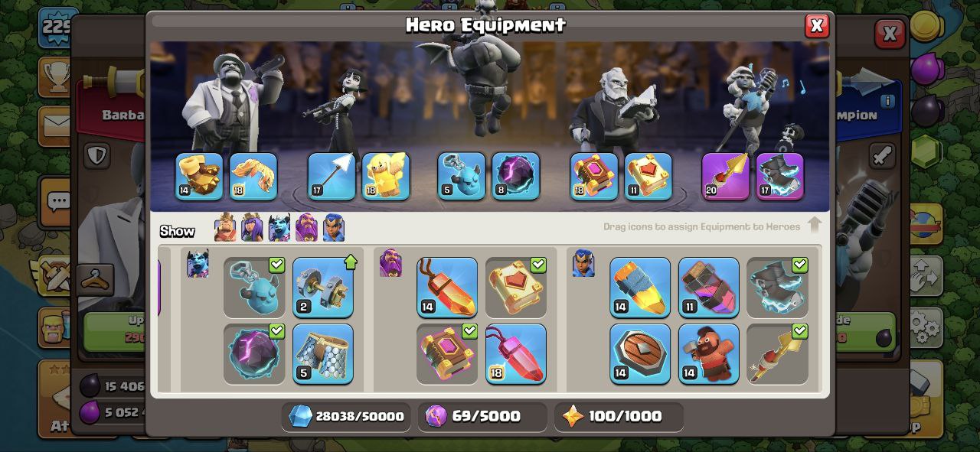Viewport: 980px width, 452px height.
Task: Close the Hero Equipment window
Action: (817, 26)
